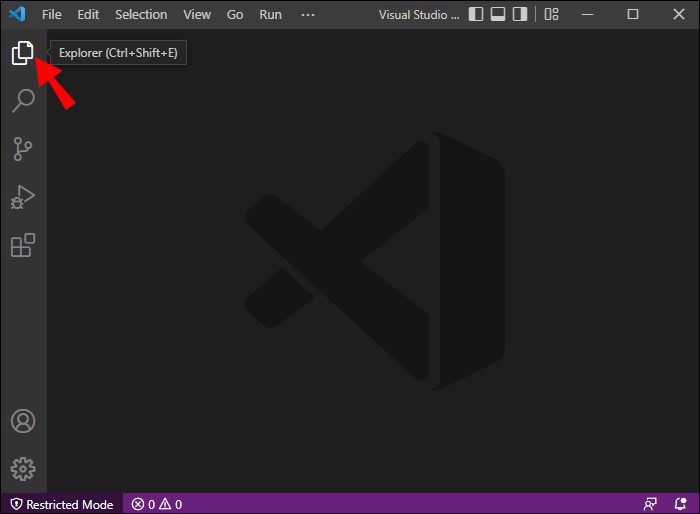Open the Search view icon
This screenshot has height=514, width=700.
(23, 100)
